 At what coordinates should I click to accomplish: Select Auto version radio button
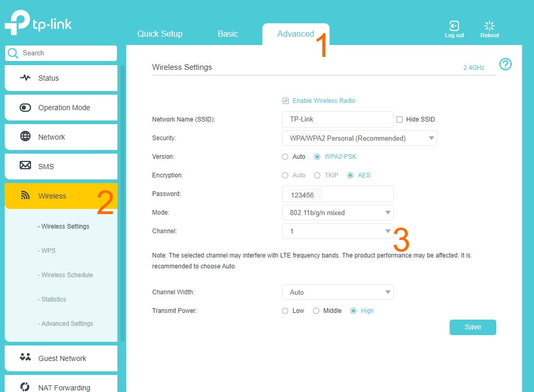click(285, 157)
